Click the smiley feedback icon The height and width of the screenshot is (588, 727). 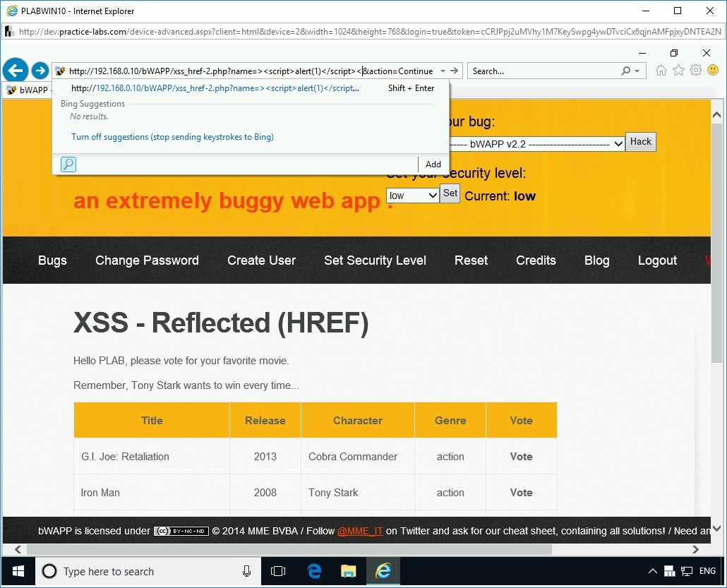pyautogui.click(x=713, y=71)
